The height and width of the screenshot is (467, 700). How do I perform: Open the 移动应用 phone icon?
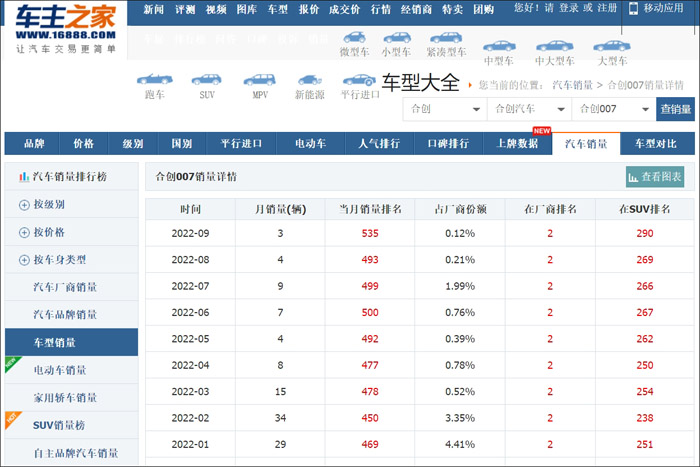[633, 8]
